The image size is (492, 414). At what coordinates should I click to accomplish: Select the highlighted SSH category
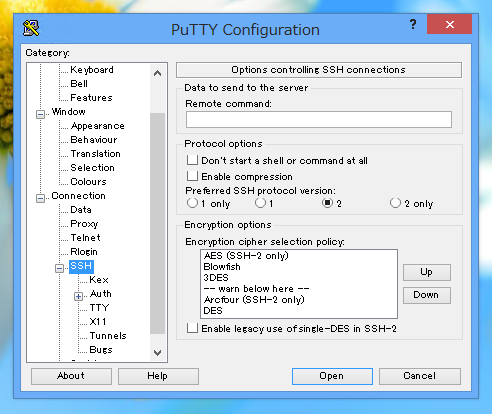[81, 266]
